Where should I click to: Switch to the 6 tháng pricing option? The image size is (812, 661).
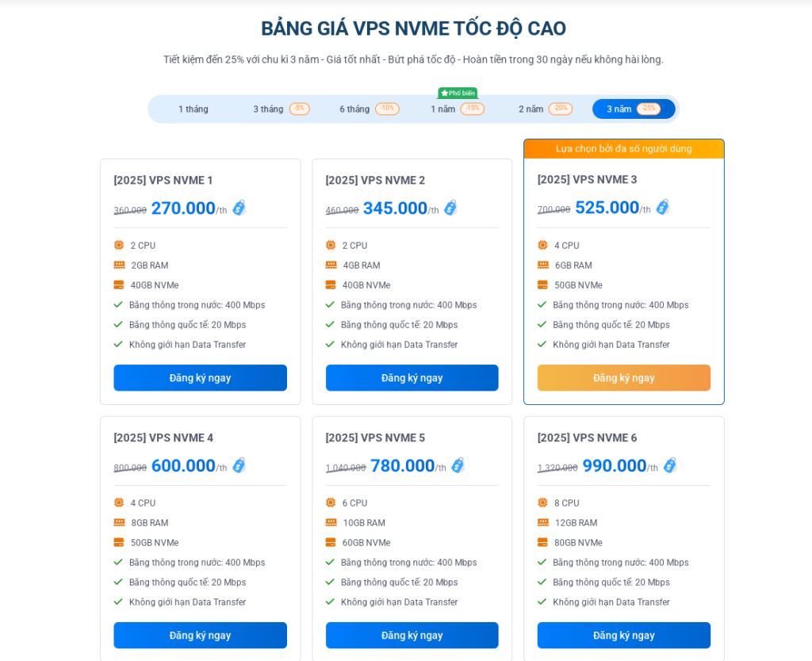[x=355, y=109]
